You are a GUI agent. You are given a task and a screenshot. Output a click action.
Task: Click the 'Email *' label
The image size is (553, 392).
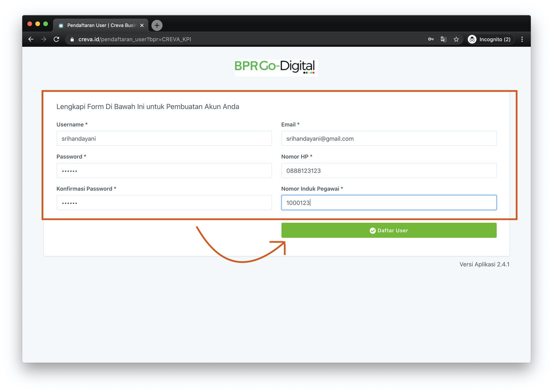tap(290, 124)
